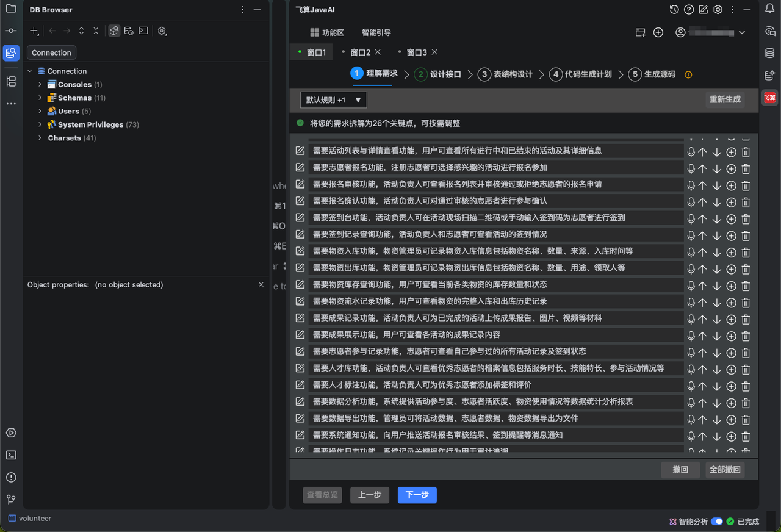Screen dimensions: 781x532
Task: Move 需要成果展示功能 requirement down
Action: click(x=717, y=336)
